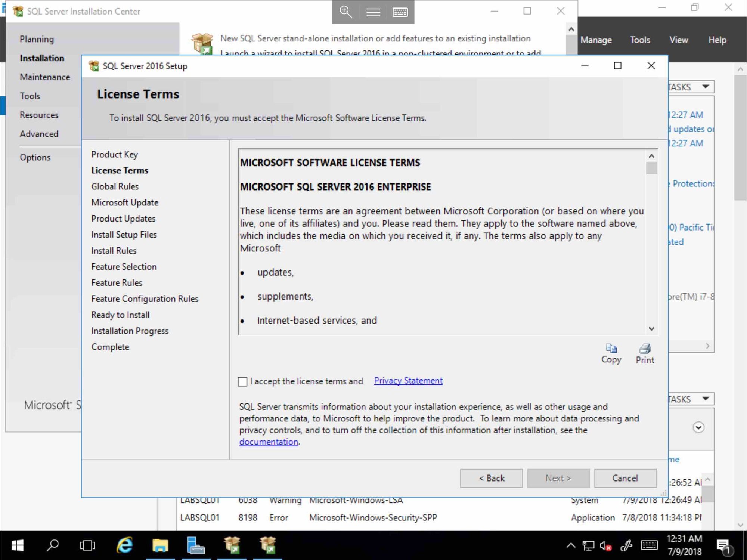Image resolution: width=747 pixels, height=560 pixels.
Task: Switch to Server Manager on taskbar
Action: (196, 546)
